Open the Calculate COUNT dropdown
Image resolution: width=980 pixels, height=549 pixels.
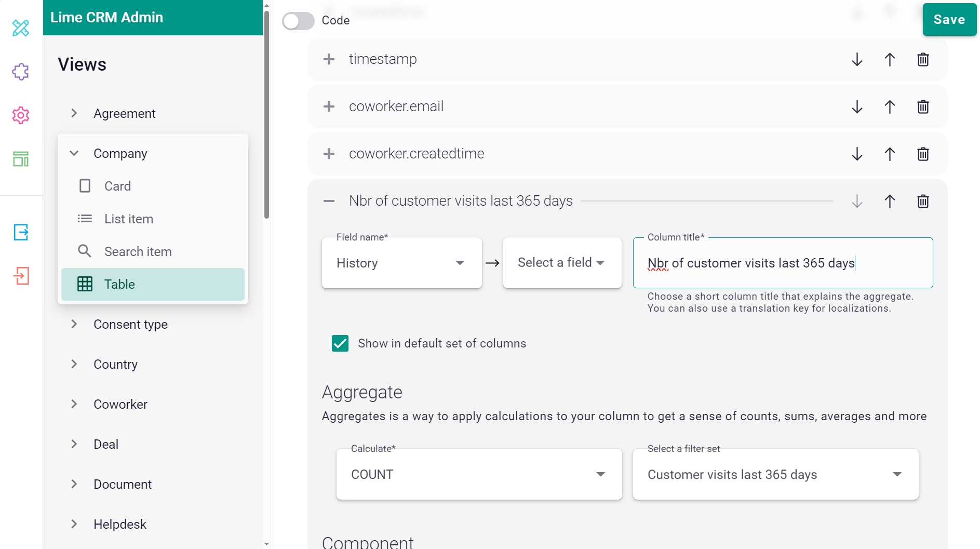(x=478, y=474)
